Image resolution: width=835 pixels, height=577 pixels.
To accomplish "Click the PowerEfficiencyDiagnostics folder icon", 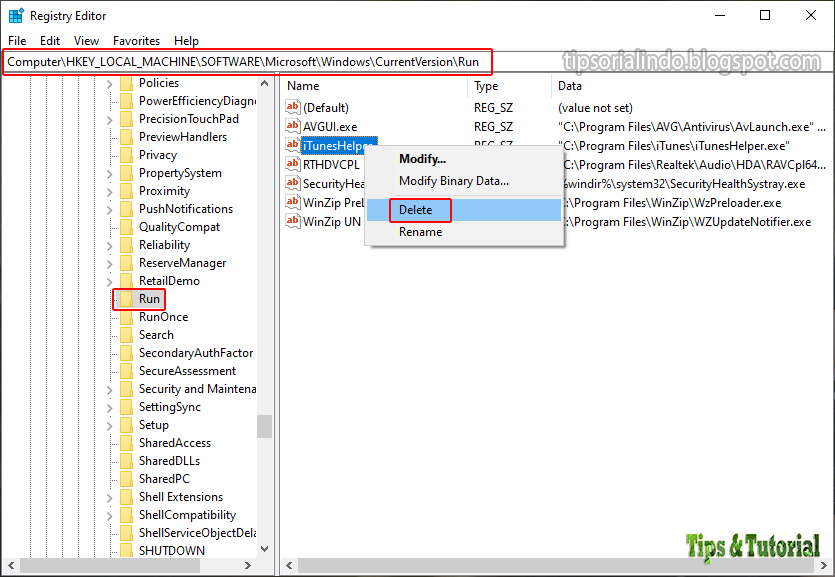I will pyautogui.click(x=126, y=101).
